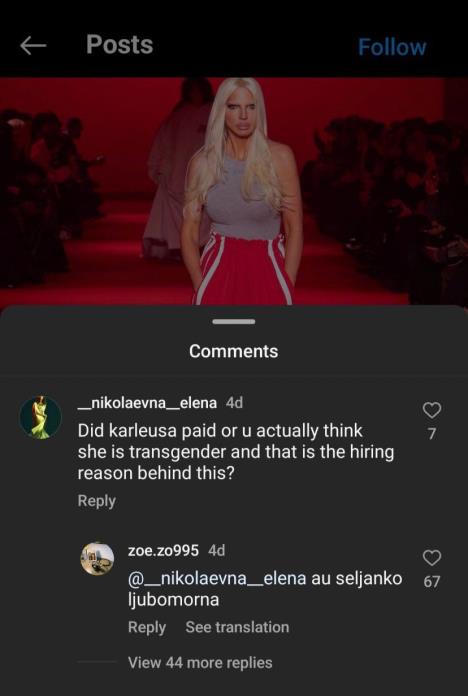Tap the comments sheet drag handle
This screenshot has width=468, height=696.
click(234, 321)
